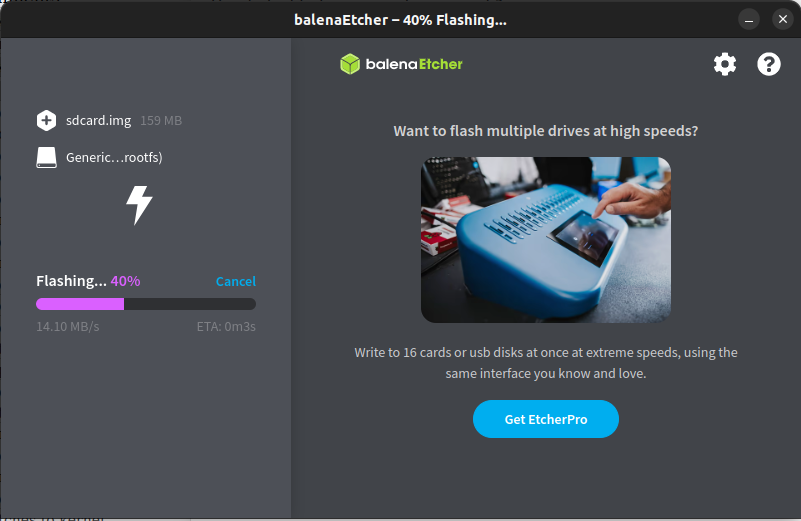Select the Generic…rootfs) target drive label

click(x=114, y=157)
